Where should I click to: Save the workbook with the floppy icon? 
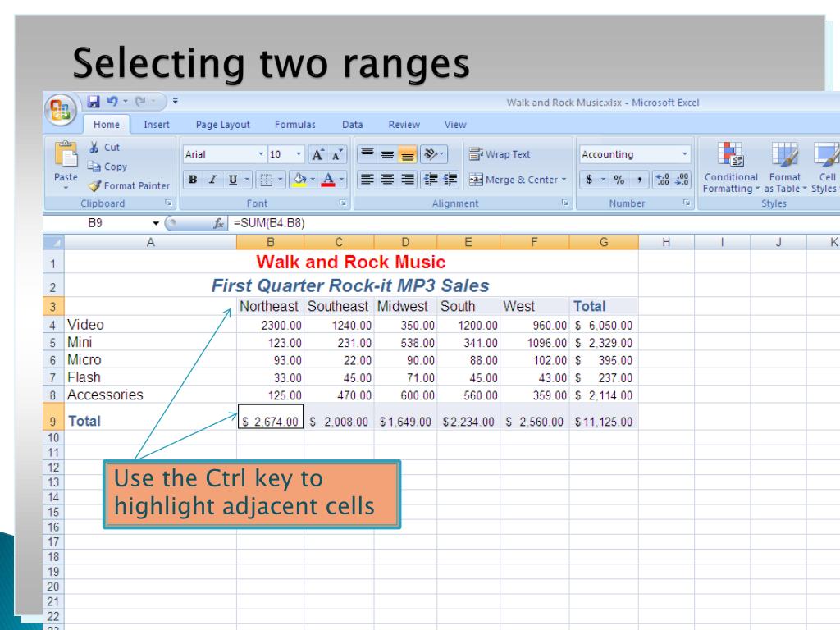click(x=94, y=101)
